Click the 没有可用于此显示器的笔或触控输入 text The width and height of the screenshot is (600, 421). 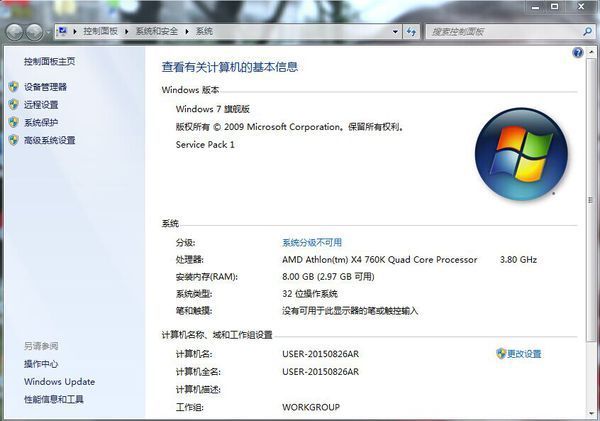tap(350, 311)
